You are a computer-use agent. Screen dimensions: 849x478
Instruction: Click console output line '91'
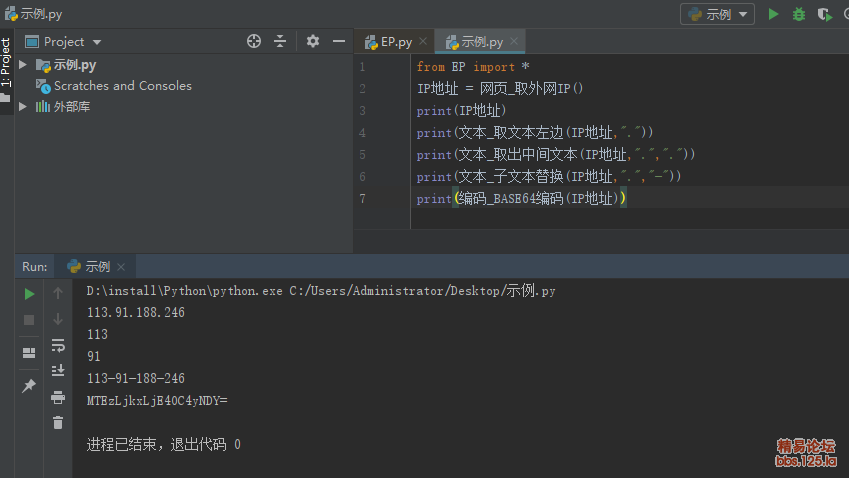click(94, 356)
